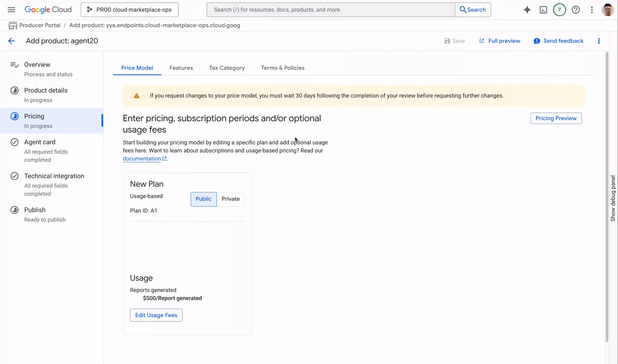Open the pricing documentation link
This screenshot has width=618, height=364.
142,159
